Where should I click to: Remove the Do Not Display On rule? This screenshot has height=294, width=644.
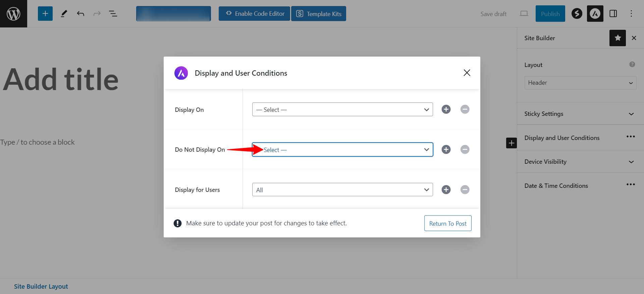coord(465,149)
